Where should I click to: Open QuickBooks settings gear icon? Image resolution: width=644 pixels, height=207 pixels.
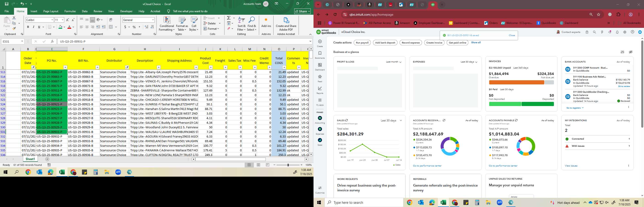coord(625,32)
